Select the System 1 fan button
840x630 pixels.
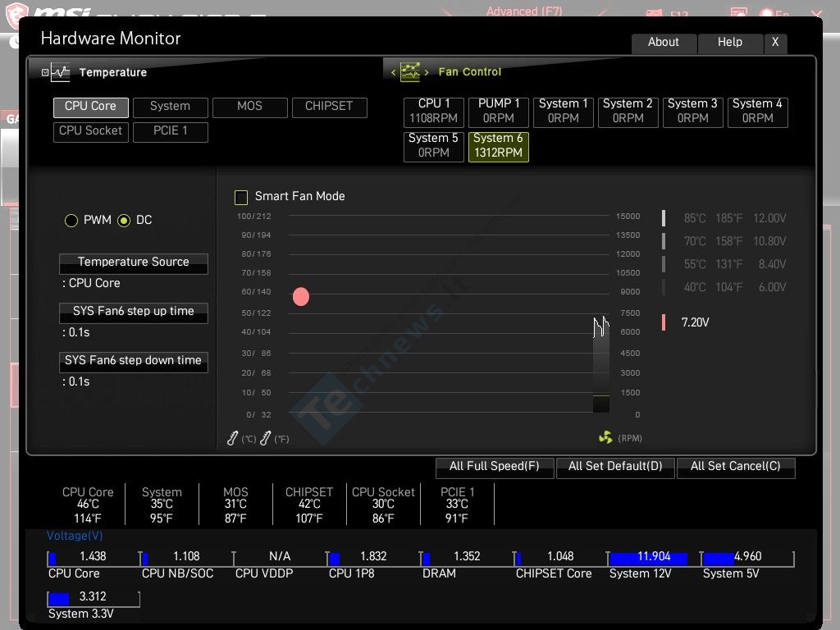tap(563, 112)
